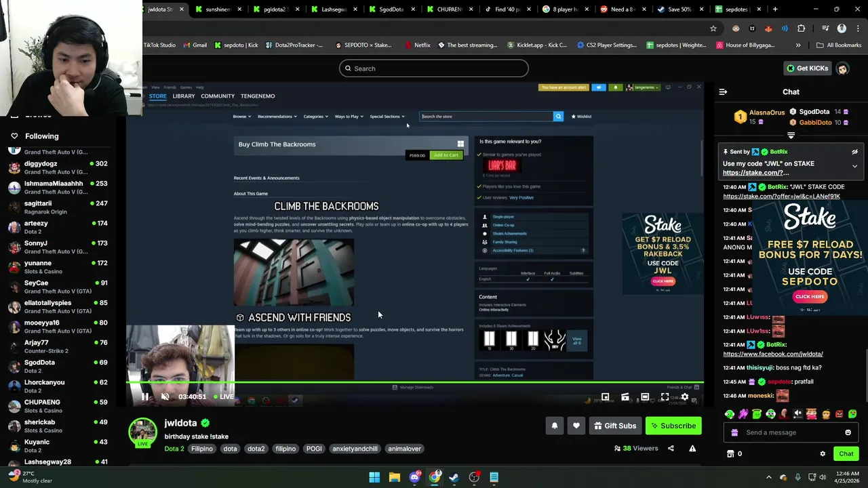Switch to the sunshinem browser tab
The width and height of the screenshot is (868, 488).
pyautogui.click(x=218, y=9)
